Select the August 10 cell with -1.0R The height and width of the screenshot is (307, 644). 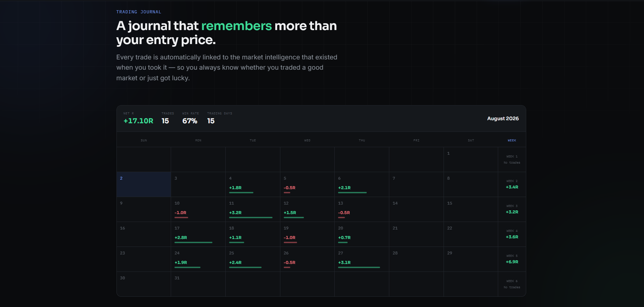pos(198,209)
